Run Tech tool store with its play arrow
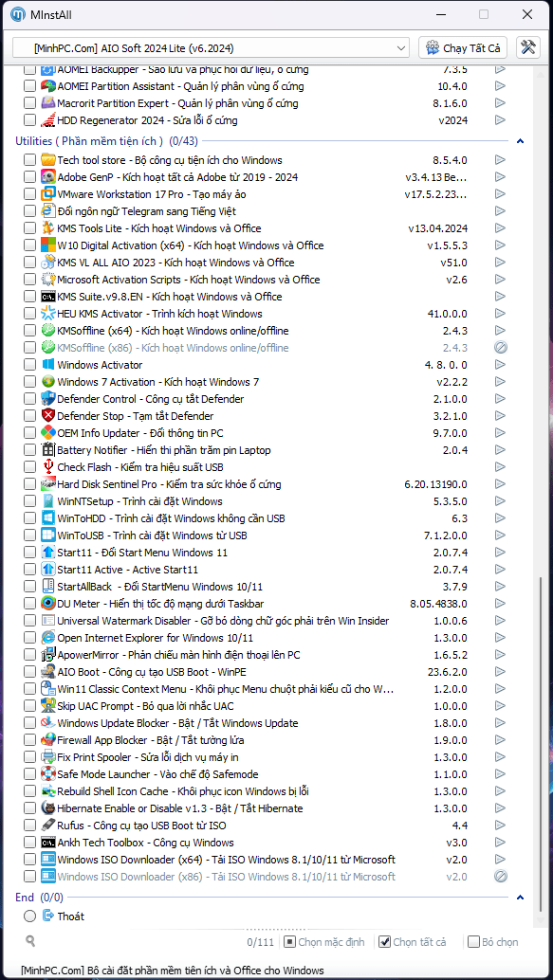The image size is (553, 980). (x=500, y=160)
